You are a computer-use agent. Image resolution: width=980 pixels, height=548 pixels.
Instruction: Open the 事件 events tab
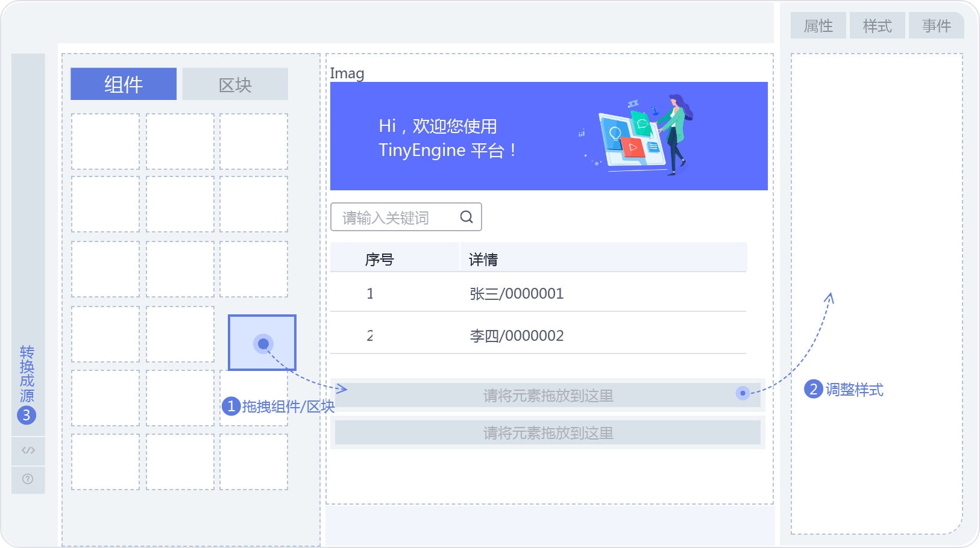point(937,26)
